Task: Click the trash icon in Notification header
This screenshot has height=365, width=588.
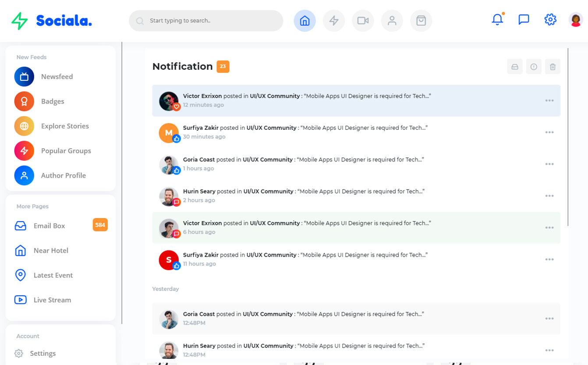Action: coord(553,67)
